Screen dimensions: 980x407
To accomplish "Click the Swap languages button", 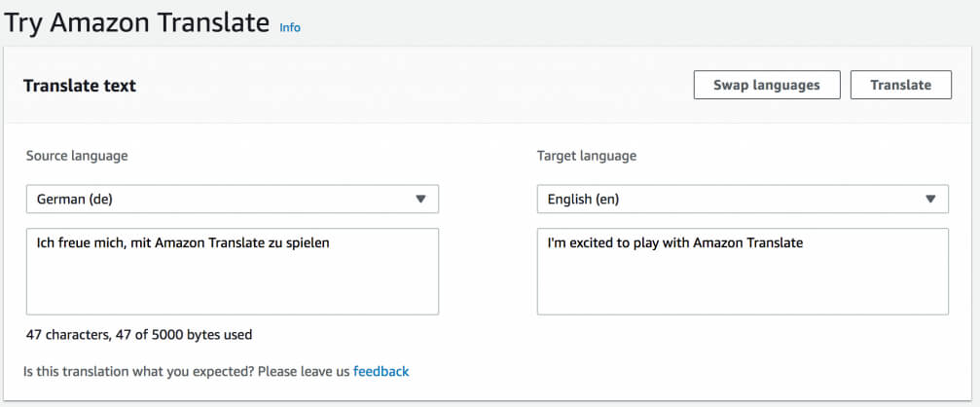I will 766,85.
